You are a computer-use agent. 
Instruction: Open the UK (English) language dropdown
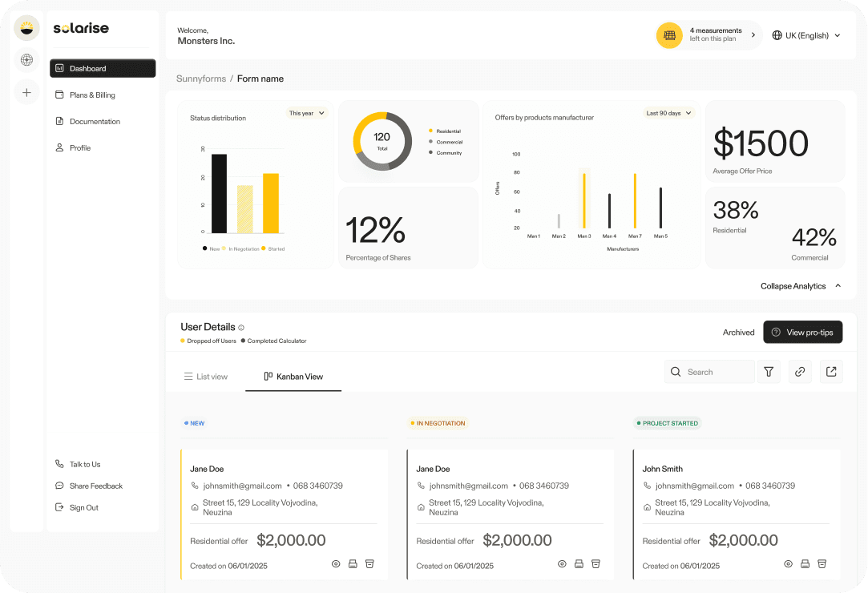[805, 35]
